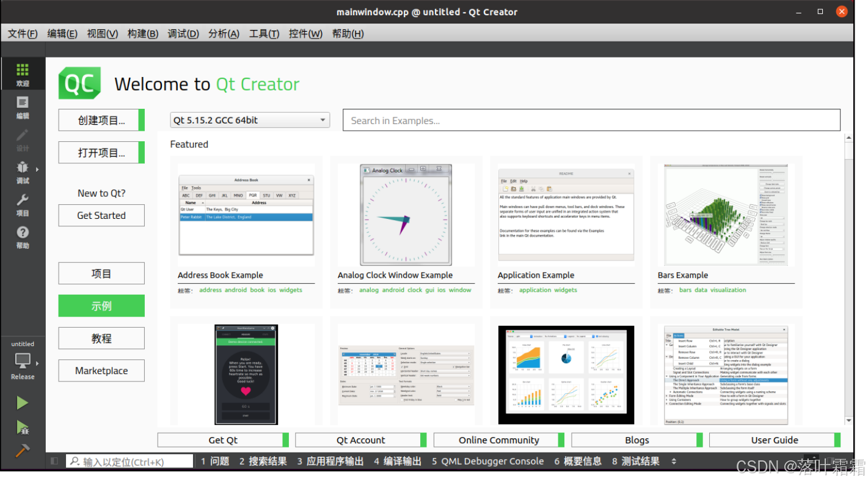Select the 项目 button in the welcome side panel

coord(101,273)
